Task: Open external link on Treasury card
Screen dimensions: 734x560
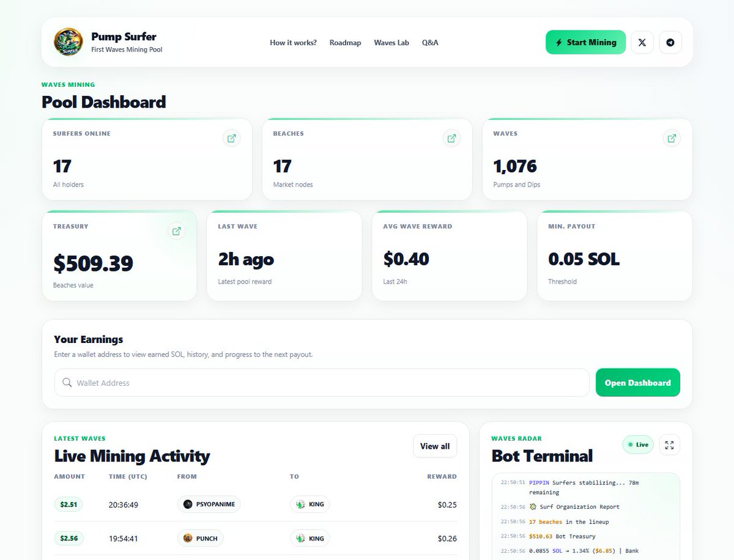Action: tap(176, 231)
